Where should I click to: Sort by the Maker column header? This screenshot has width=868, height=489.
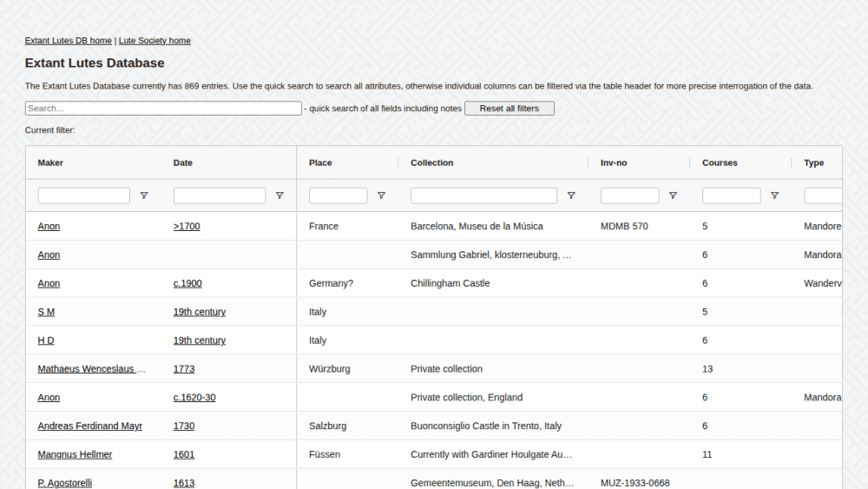[x=50, y=162]
